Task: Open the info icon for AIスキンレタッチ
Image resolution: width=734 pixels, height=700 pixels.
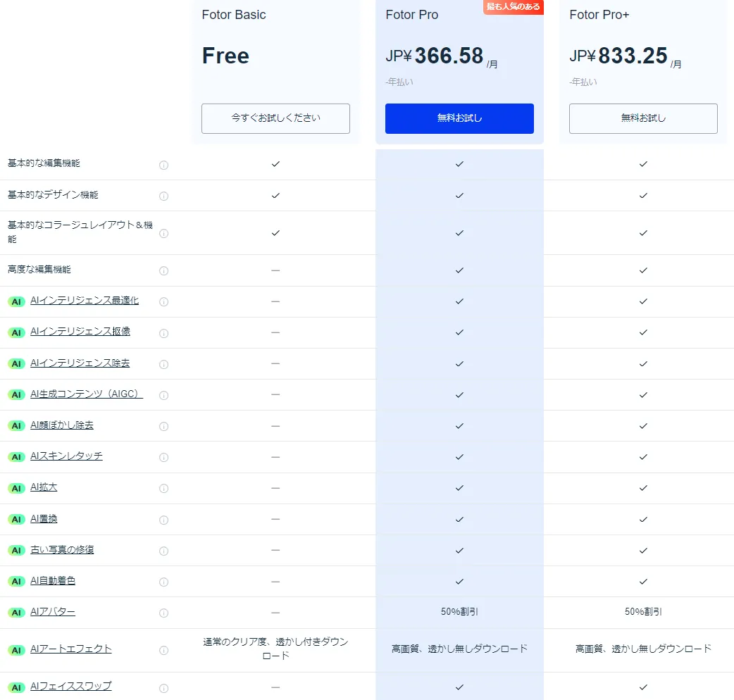Action: (x=164, y=457)
